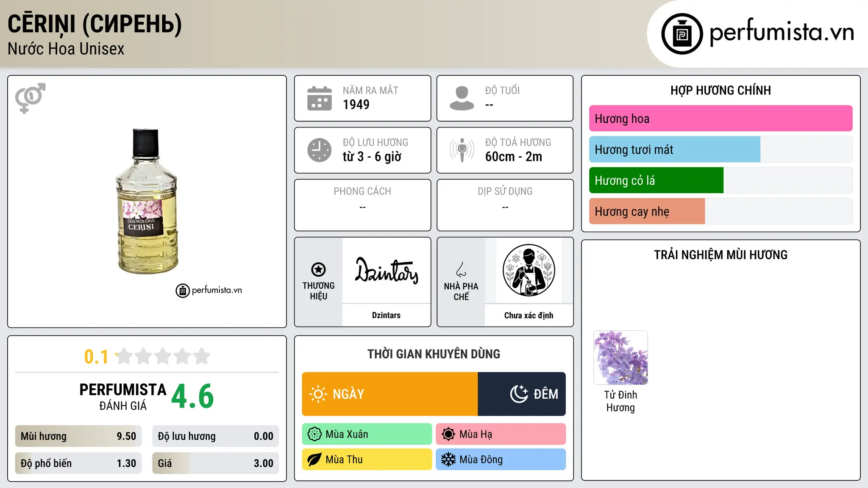Click the Nước Hoa Unisex subtitle
Screen dimensions: 868x488
[x=66, y=49]
